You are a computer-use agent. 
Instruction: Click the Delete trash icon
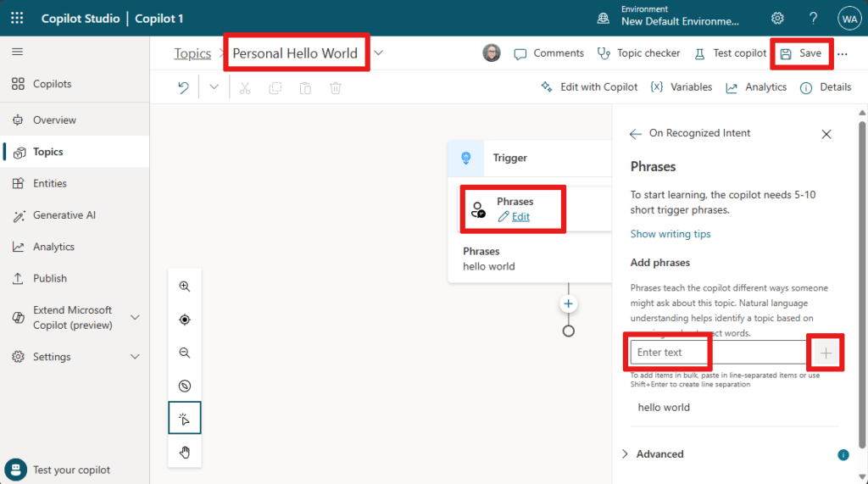coord(336,88)
